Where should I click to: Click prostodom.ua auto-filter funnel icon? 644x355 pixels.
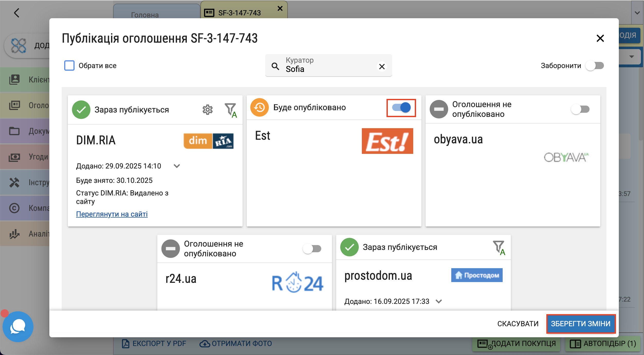coord(499,247)
